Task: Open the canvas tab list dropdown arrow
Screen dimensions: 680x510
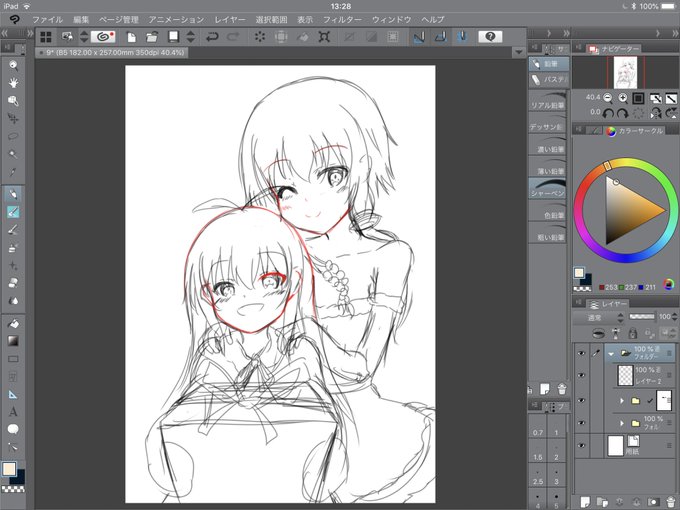Action: click(x=519, y=52)
